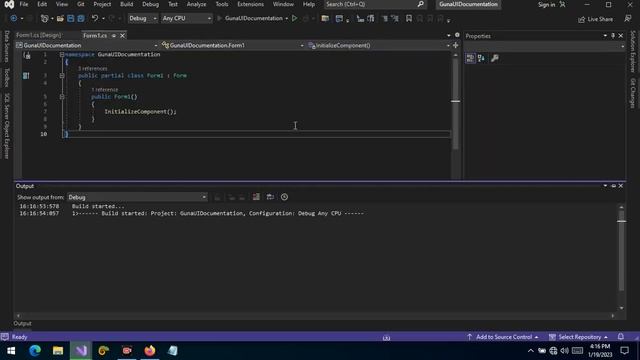Click the new project toolbar icon

(44, 18)
